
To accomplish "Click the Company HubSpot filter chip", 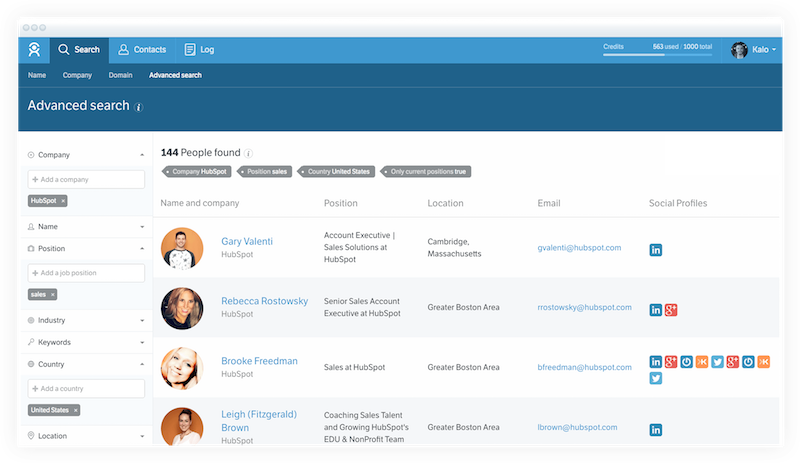I will click(x=196, y=172).
